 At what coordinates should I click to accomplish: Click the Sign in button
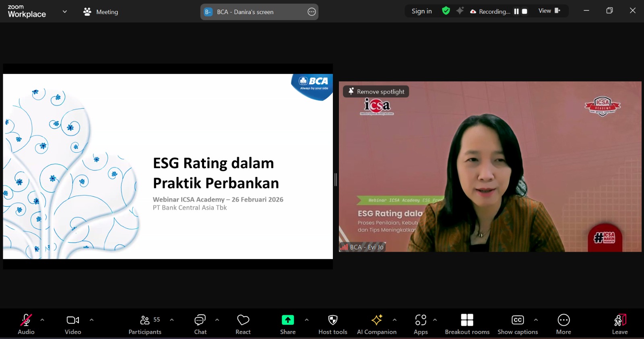(421, 11)
